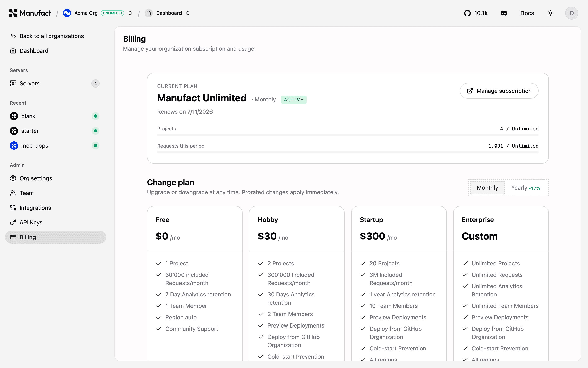The width and height of the screenshot is (588, 368).
Task: Click the Billing credit card icon
Action: point(13,237)
